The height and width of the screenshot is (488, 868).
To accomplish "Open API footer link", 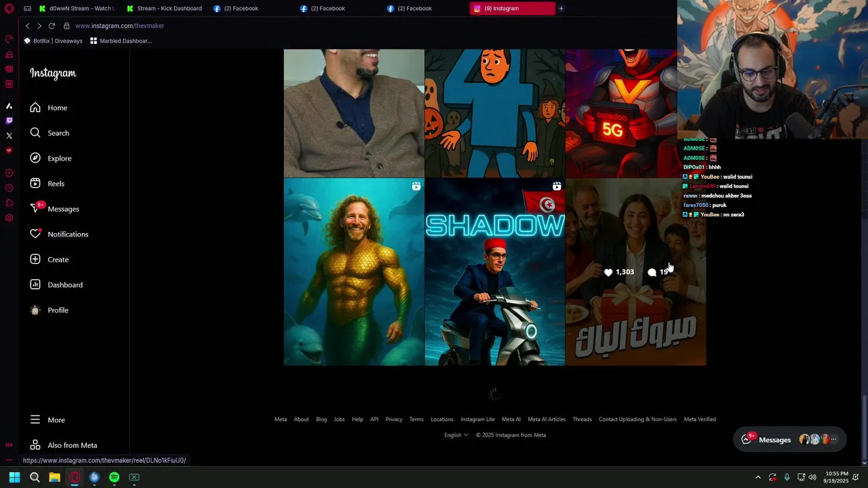I will tap(374, 419).
